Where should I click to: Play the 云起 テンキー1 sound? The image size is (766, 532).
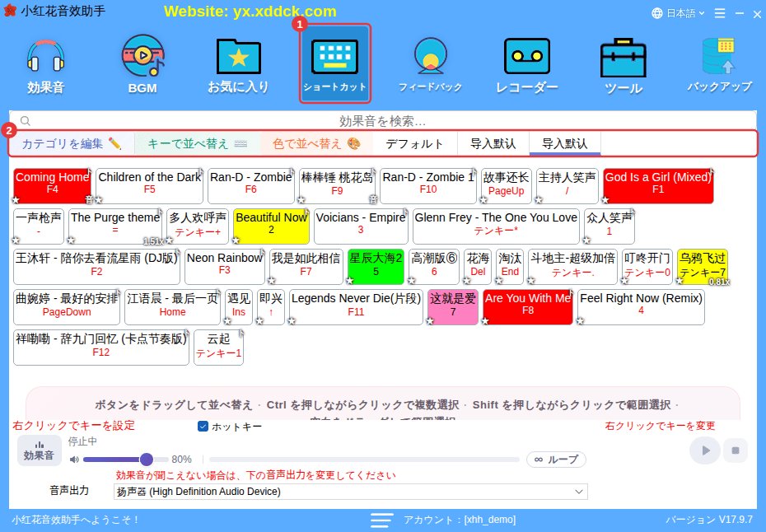(x=218, y=348)
